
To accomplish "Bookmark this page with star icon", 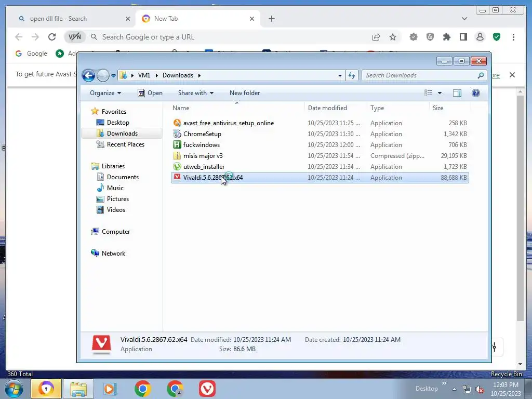I will (393, 37).
